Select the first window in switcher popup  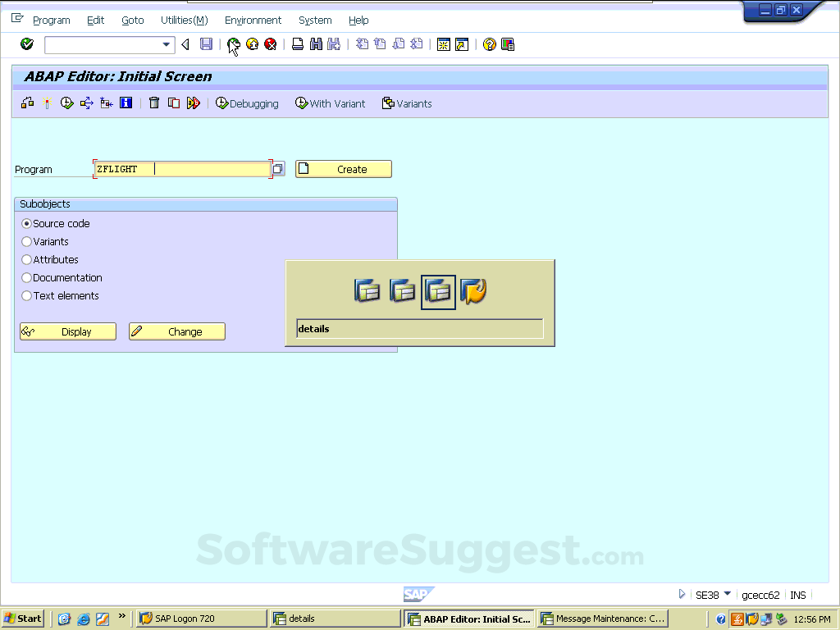point(367,292)
